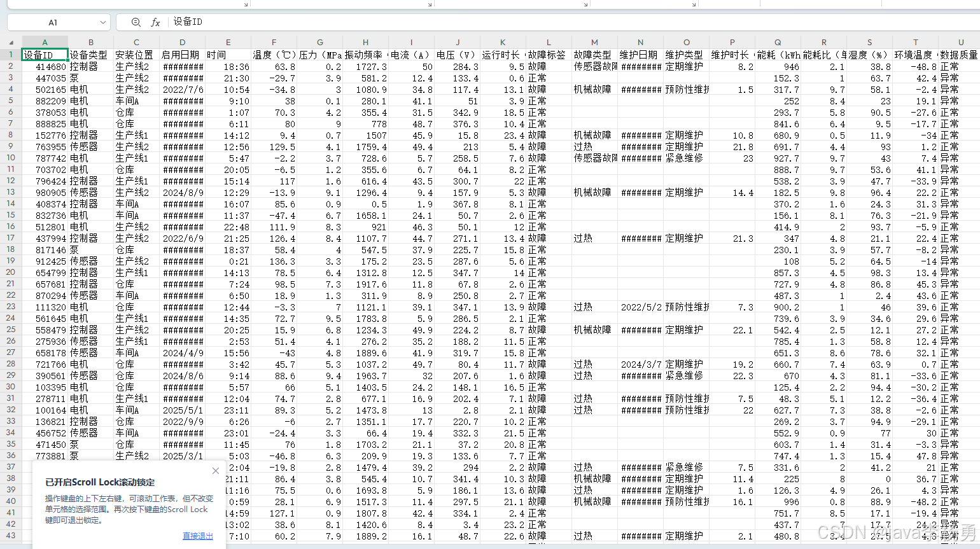Click the maintenance date cell 2022/5/2

[640, 307]
